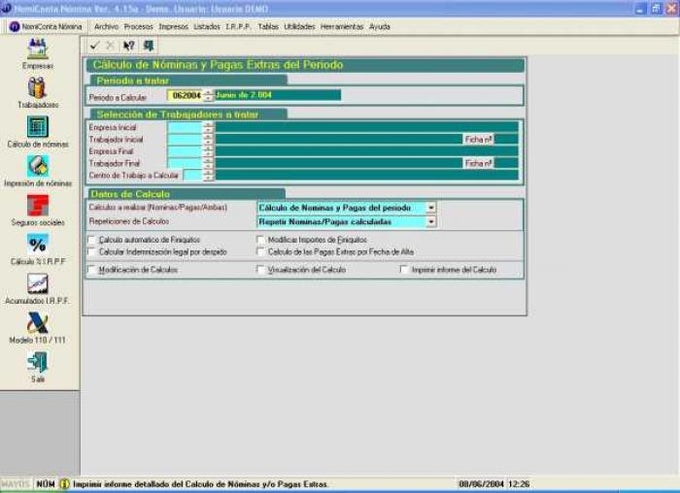Enable Pagas Extras por Fecha de Alta
This screenshot has width=680, height=493.
click(x=261, y=252)
